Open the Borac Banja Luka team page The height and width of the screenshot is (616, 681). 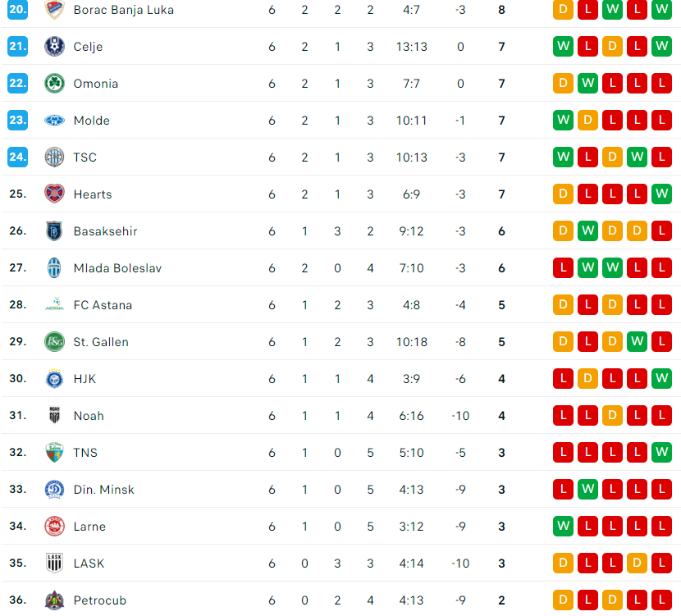[123, 10]
